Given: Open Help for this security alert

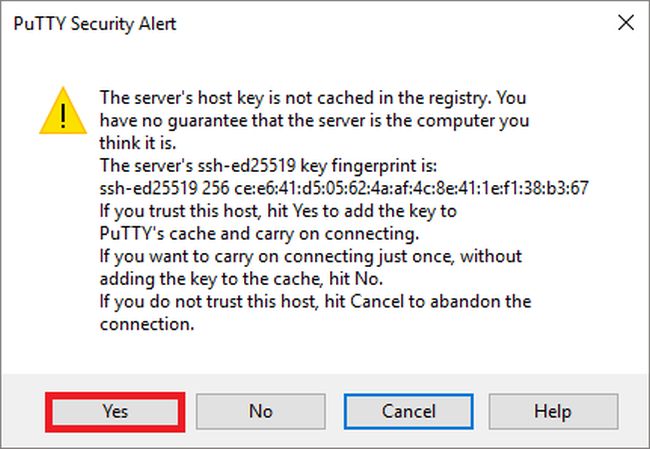Looking at the screenshot, I should click(x=552, y=410).
